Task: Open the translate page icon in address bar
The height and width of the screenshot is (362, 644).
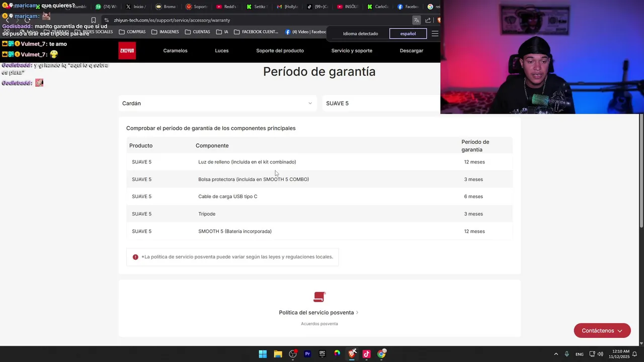Action: [x=416, y=20]
